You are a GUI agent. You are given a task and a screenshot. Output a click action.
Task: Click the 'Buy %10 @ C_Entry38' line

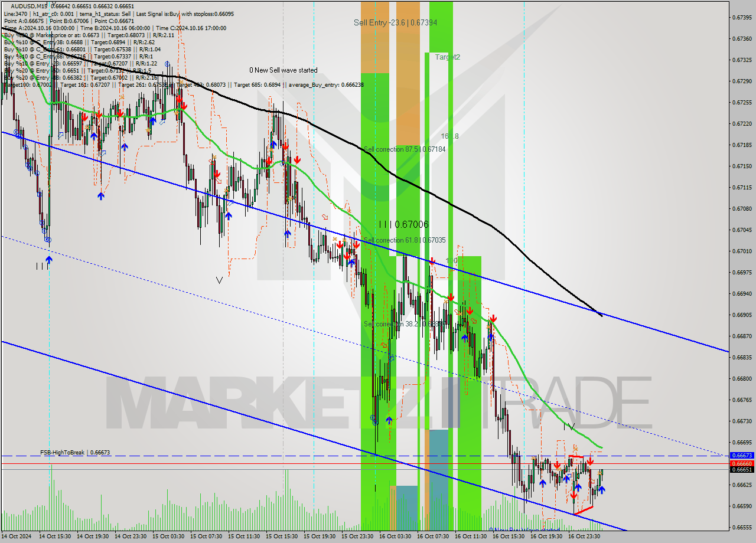click(79, 42)
